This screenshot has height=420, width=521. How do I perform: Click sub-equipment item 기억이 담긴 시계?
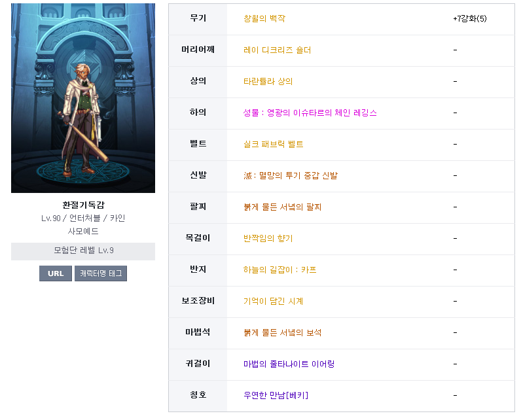point(273,301)
